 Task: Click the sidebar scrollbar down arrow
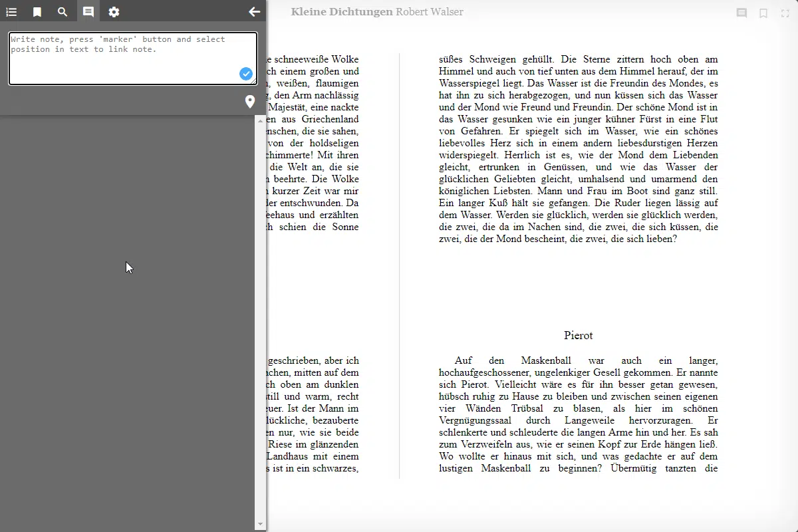click(x=260, y=525)
